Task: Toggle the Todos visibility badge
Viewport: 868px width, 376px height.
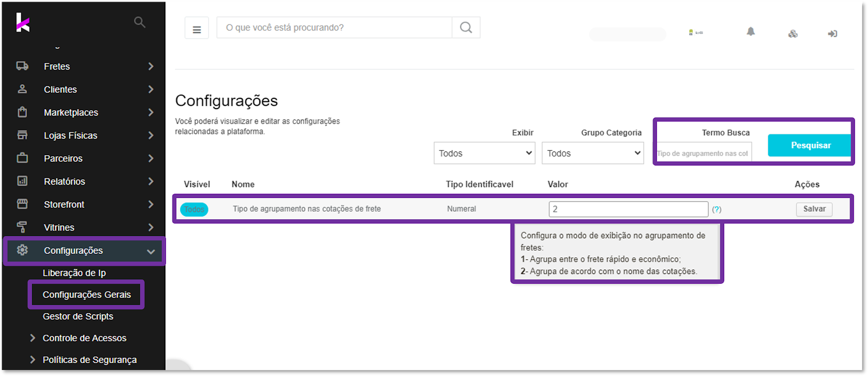Action: 194,209
